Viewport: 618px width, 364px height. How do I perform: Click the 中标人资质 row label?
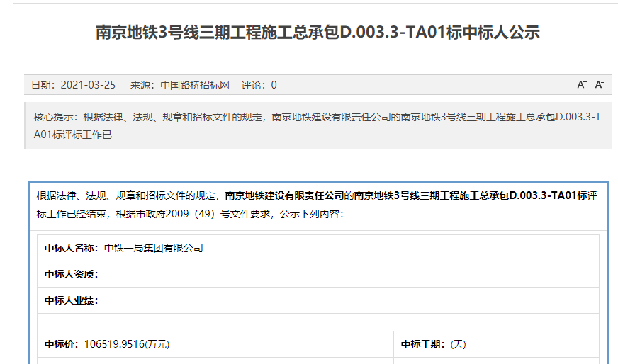72,274
